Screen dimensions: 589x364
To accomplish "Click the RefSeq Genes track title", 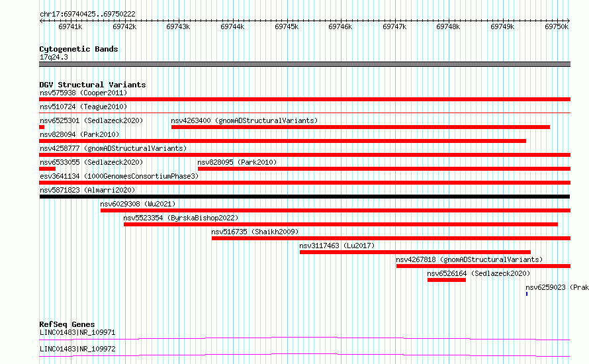I will 67,324.
